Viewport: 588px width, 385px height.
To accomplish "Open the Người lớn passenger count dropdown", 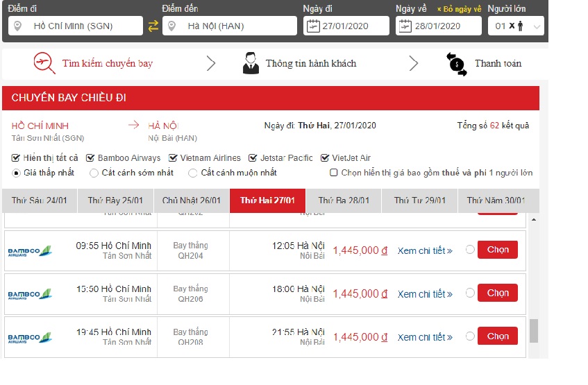I will pyautogui.click(x=516, y=26).
